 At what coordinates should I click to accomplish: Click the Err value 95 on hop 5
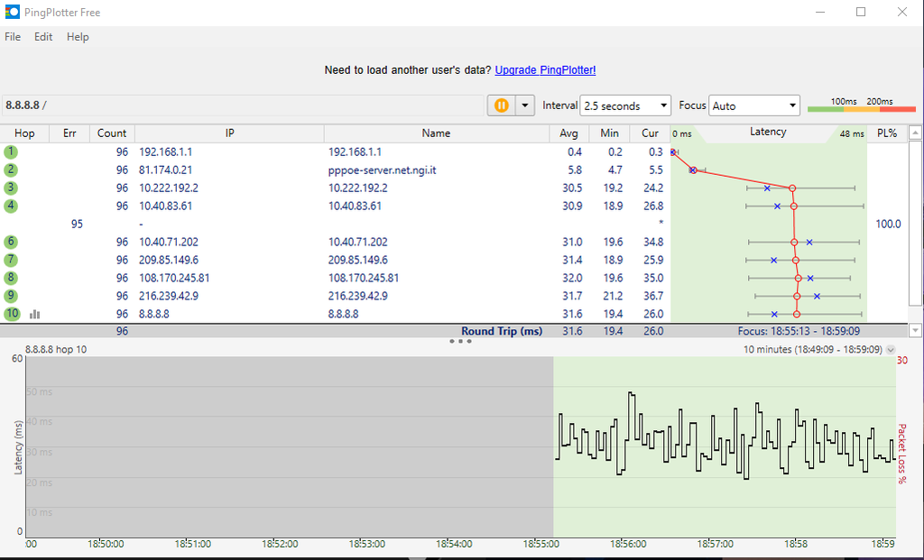tap(77, 224)
